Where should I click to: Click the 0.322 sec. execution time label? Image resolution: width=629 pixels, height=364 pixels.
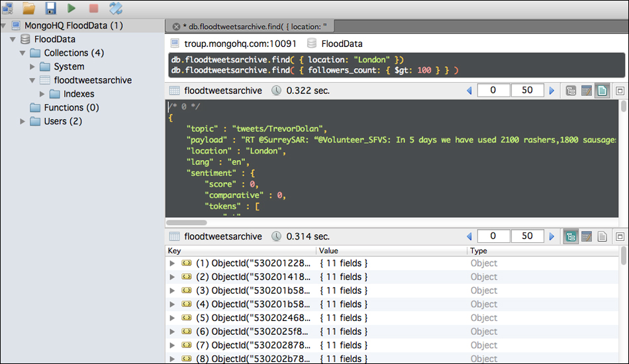click(308, 91)
